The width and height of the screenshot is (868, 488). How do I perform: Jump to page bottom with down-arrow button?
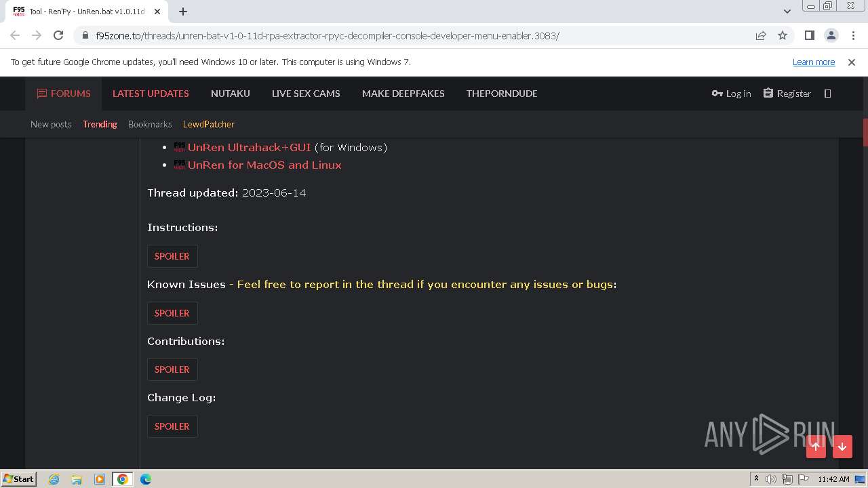click(x=842, y=446)
